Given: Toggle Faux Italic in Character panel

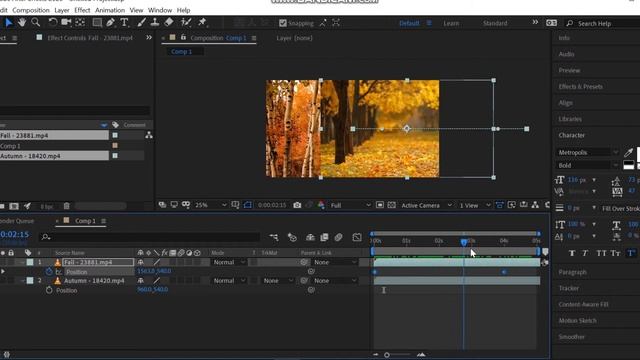Looking at the screenshot, I should (585, 253).
